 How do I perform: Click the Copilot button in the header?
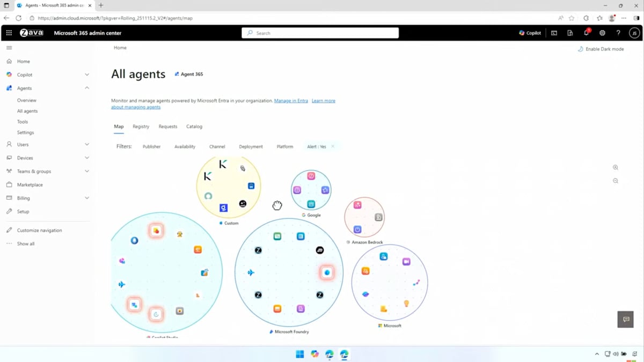coord(530,33)
